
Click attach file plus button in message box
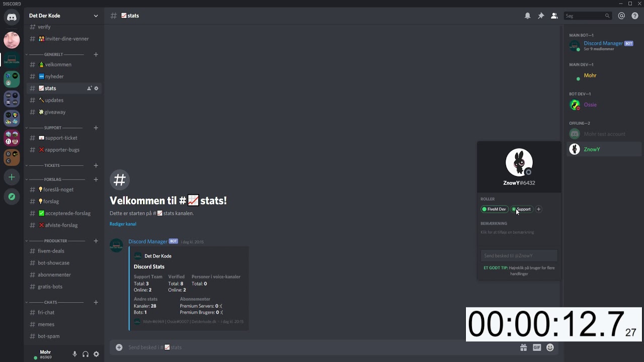(x=119, y=347)
